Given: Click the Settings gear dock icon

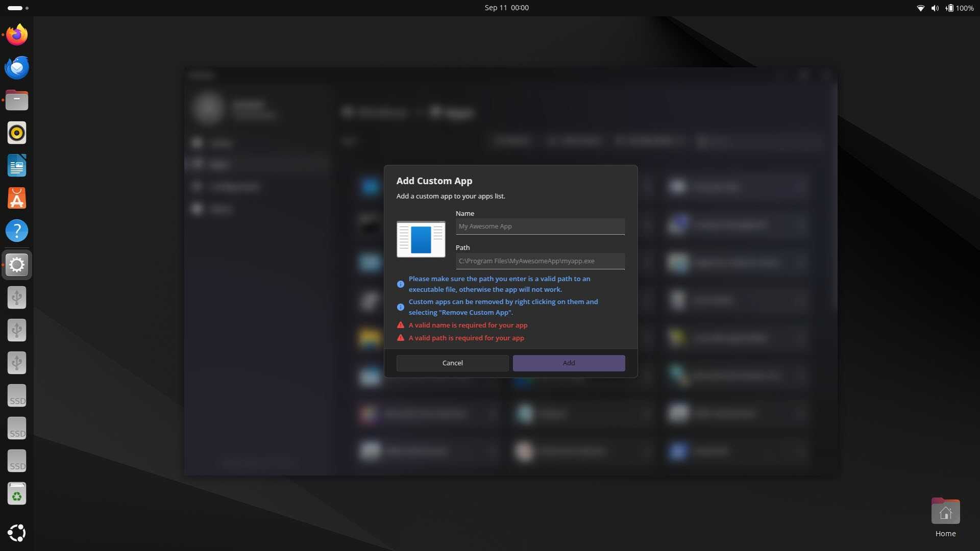Looking at the screenshot, I should click(17, 265).
